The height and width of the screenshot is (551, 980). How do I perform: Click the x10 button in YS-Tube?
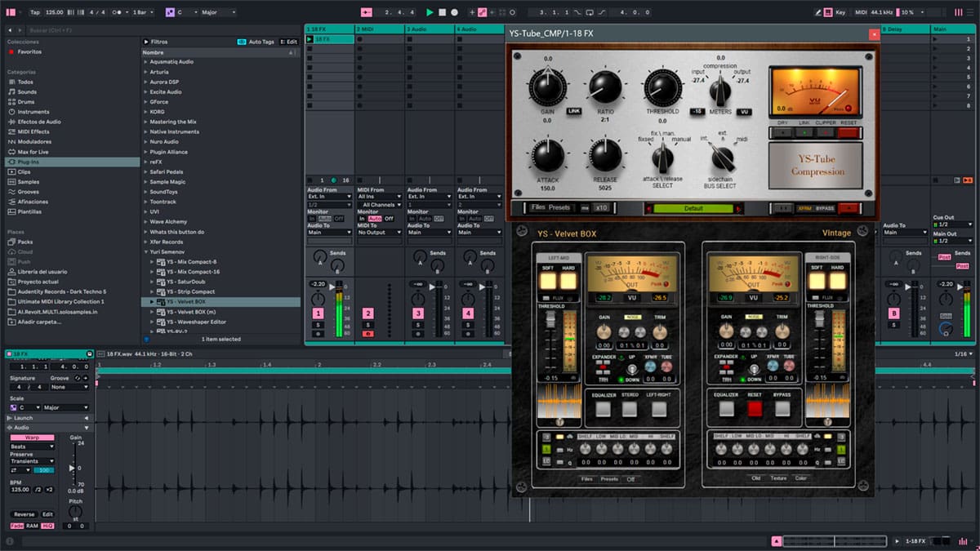click(x=603, y=207)
